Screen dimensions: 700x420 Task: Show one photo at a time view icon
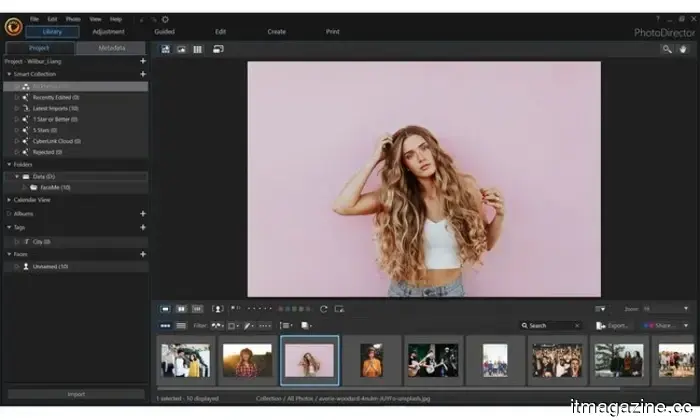pyautogui.click(x=165, y=309)
